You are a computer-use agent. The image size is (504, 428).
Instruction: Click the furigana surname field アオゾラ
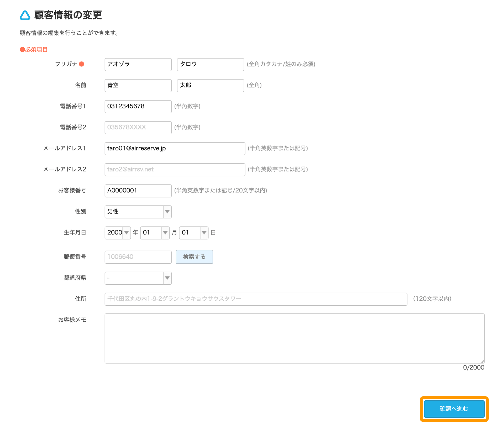click(138, 64)
